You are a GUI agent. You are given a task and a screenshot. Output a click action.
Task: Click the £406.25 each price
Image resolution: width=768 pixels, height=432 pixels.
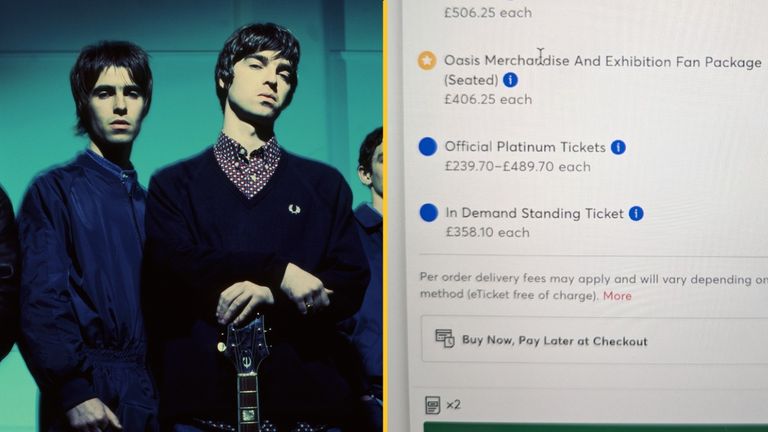pyautogui.click(x=488, y=99)
